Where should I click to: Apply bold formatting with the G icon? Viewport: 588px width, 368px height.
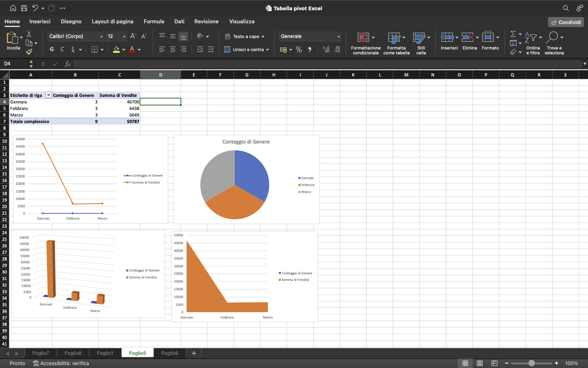[x=51, y=49]
